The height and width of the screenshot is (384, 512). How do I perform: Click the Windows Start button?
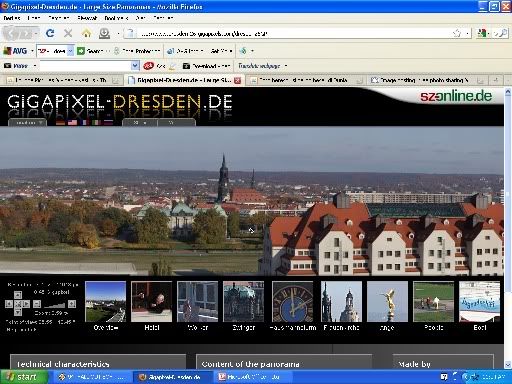[24, 377]
